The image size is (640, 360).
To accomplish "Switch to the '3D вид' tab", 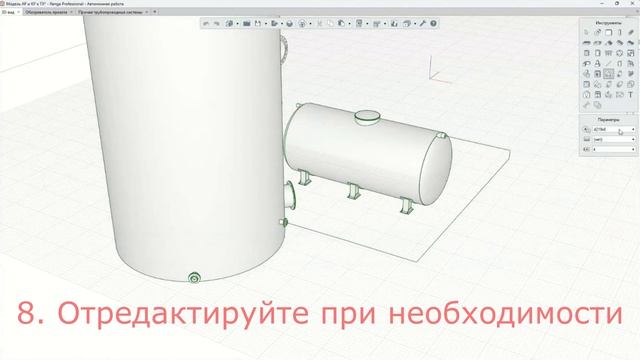I will tap(8, 12).
